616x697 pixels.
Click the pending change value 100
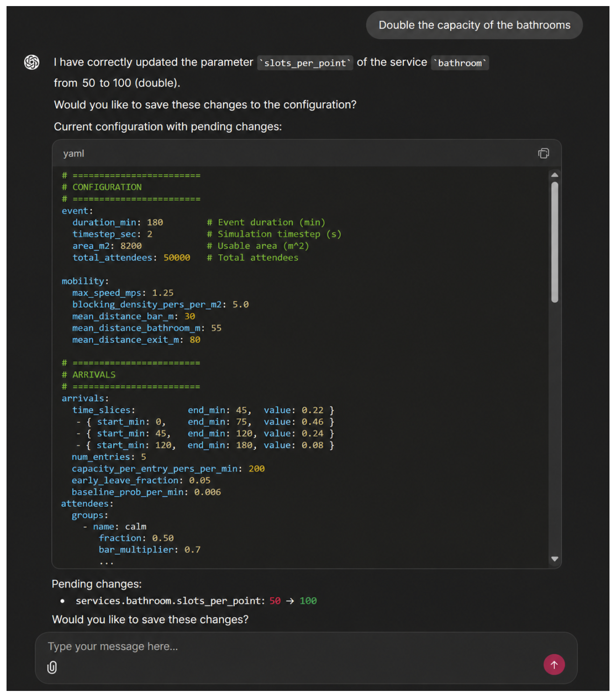(308, 601)
